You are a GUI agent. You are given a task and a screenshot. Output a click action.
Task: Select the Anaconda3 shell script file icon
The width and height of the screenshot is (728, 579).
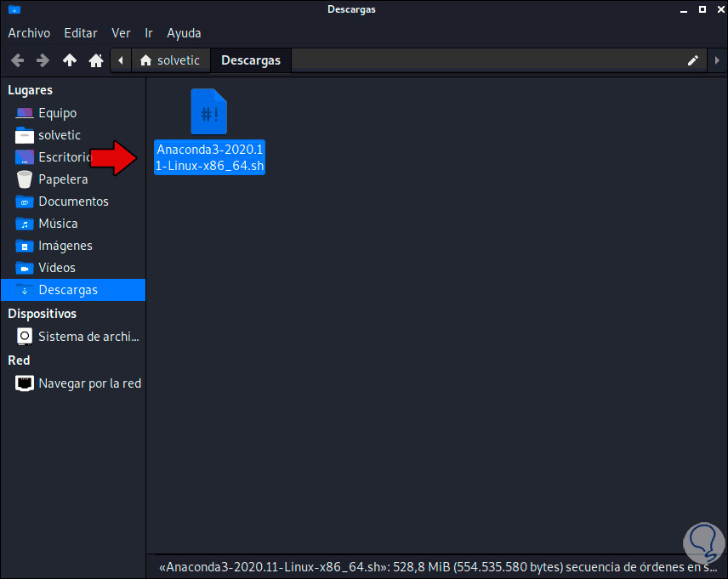coord(209,111)
